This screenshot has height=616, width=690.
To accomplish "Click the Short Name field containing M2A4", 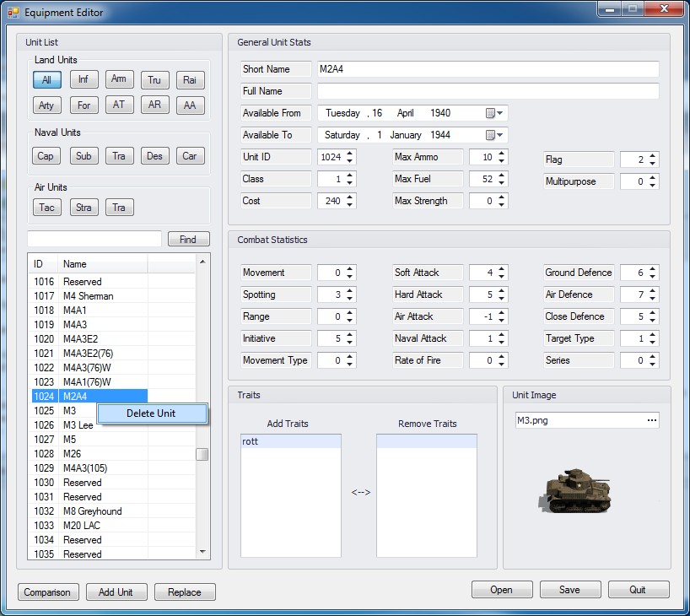I will click(x=488, y=69).
